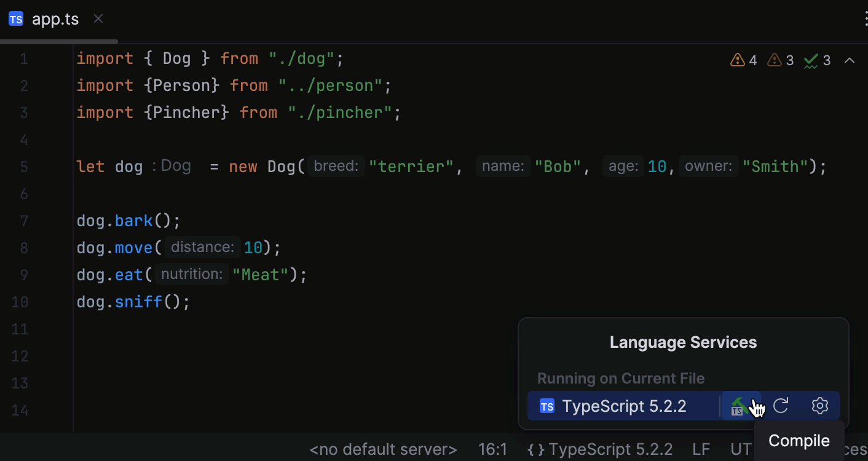Open the TypeScript status bar widget
868x461 pixels.
600,449
